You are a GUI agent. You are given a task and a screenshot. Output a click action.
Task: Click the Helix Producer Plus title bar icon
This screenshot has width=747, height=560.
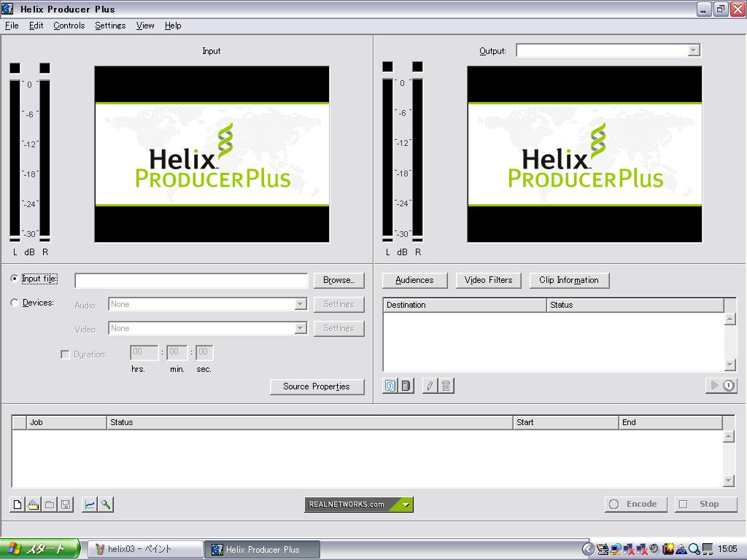pos(7,9)
